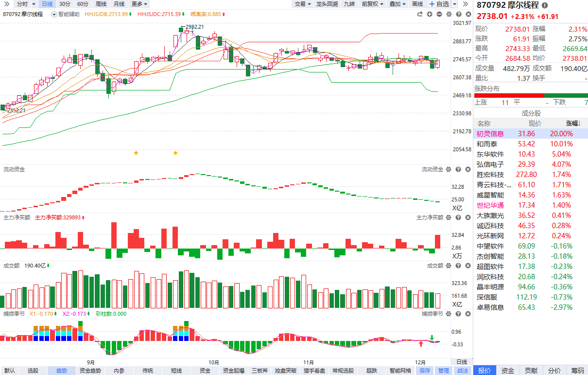Viewport: 588px width, 375px height.
Task: Click the red 上涨 distribution bar
Action: coord(509,96)
